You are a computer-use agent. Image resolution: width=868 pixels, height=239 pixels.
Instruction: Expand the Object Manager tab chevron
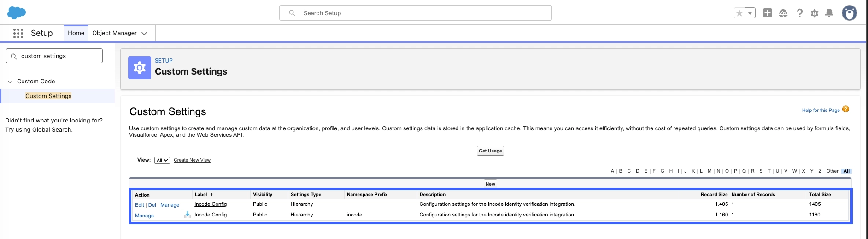[x=144, y=33]
